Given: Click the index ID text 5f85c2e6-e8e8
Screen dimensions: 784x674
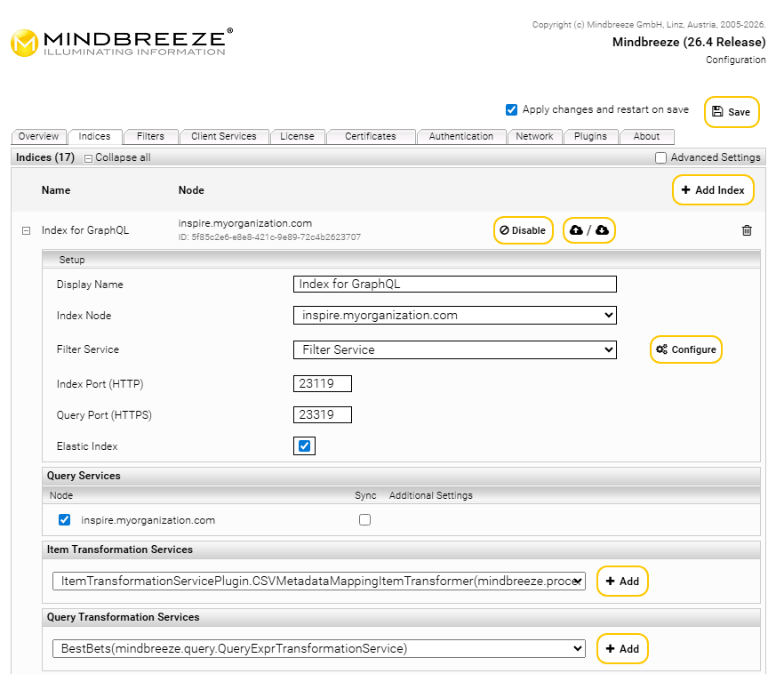Looking at the screenshot, I should pos(269,237).
